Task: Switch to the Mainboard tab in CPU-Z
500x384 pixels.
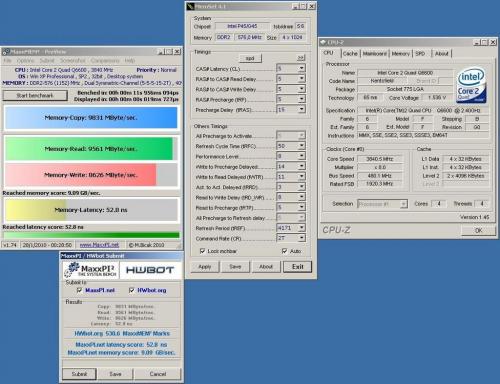Action: tap(375, 53)
